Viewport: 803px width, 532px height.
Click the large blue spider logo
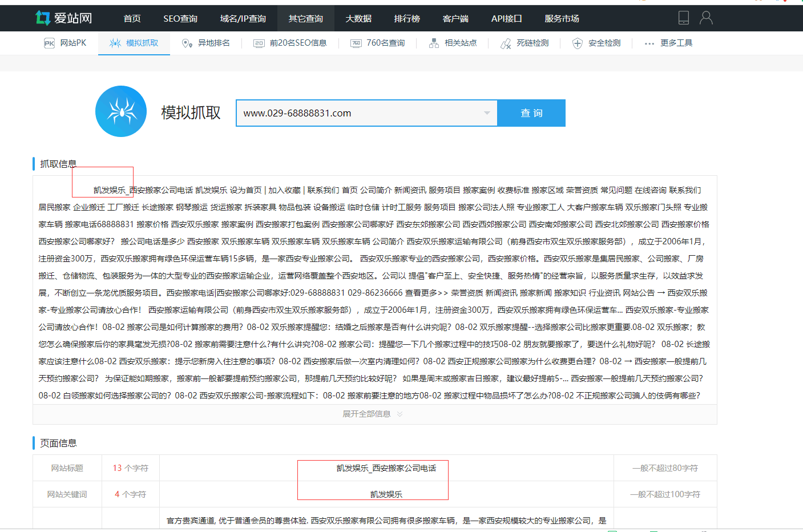[x=121, y=111]
